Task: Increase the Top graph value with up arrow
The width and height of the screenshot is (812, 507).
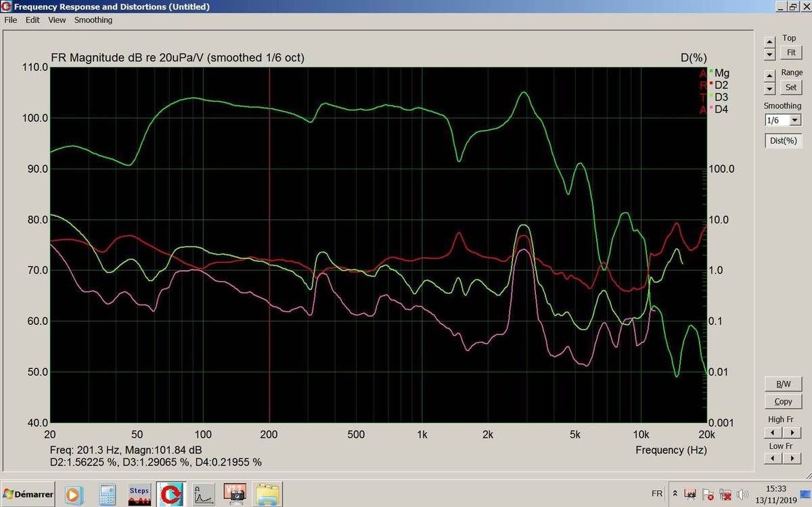Action: [769, 42]
